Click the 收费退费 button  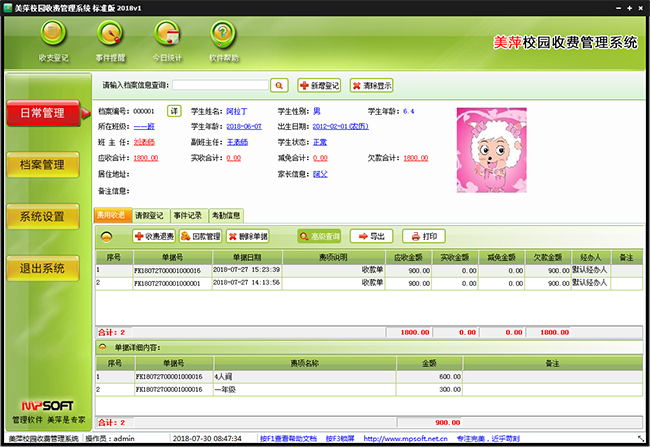[154, 236]
